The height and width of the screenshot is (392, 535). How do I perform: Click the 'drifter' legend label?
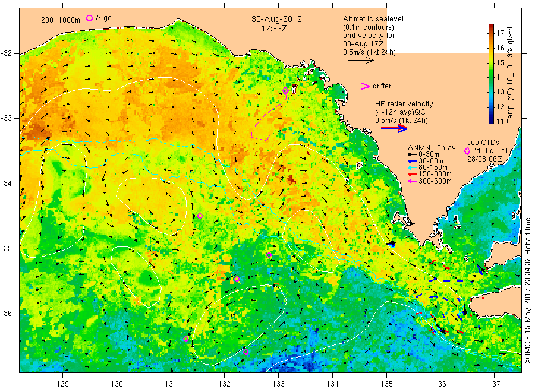(382, 86)
